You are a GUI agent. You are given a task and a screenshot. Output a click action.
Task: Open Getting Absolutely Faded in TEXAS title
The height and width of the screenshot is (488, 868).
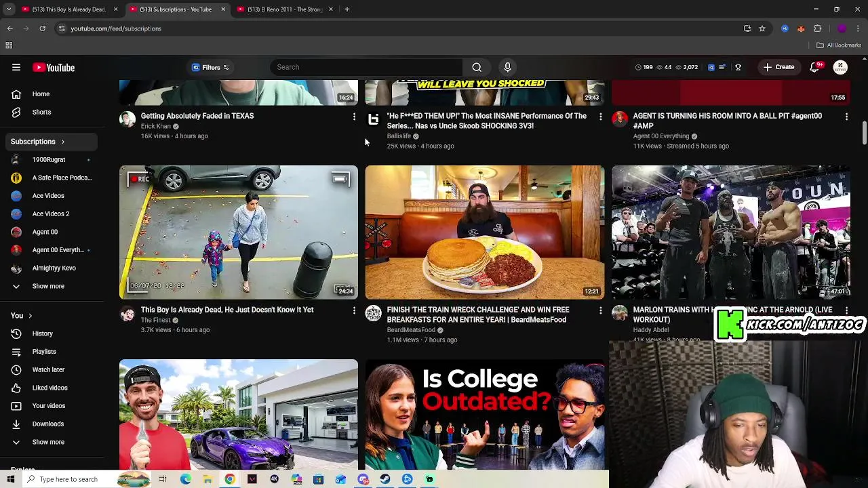coord(197,116)
